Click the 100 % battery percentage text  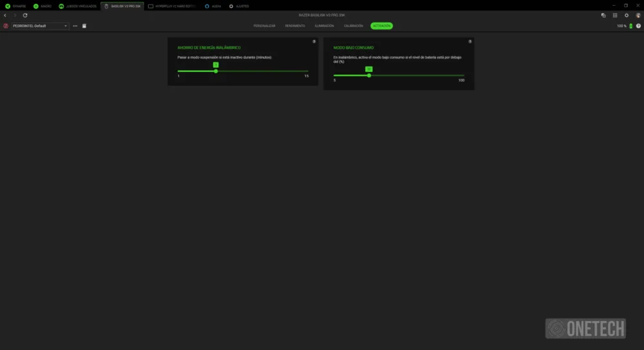click(x=621, y=26)
